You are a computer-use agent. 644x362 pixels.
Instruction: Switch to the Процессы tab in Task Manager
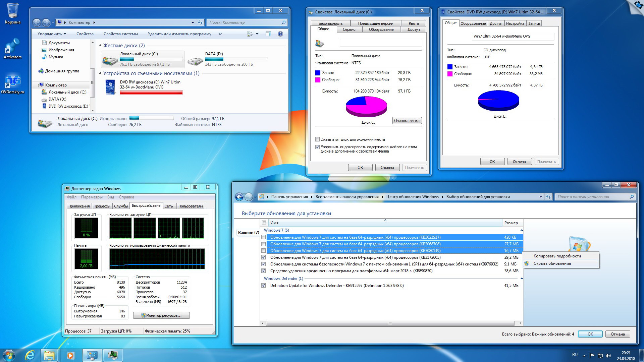[x=102, y=206]
